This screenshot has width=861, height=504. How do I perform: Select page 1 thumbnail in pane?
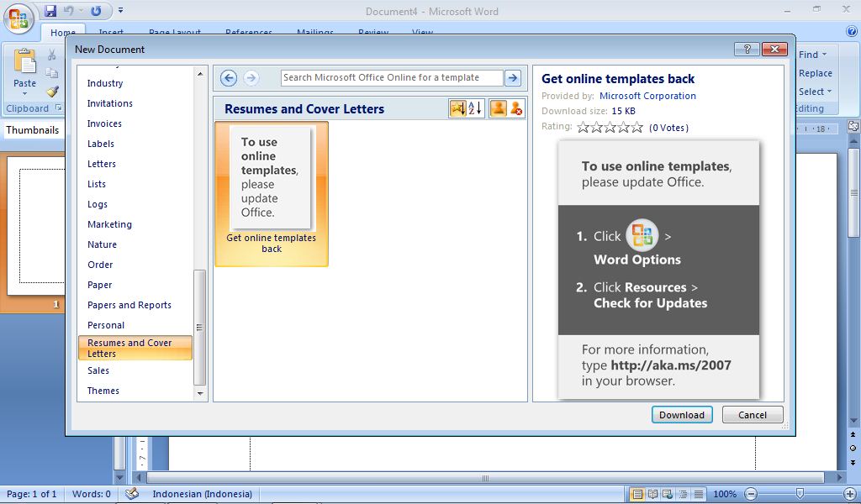point(35,225)
